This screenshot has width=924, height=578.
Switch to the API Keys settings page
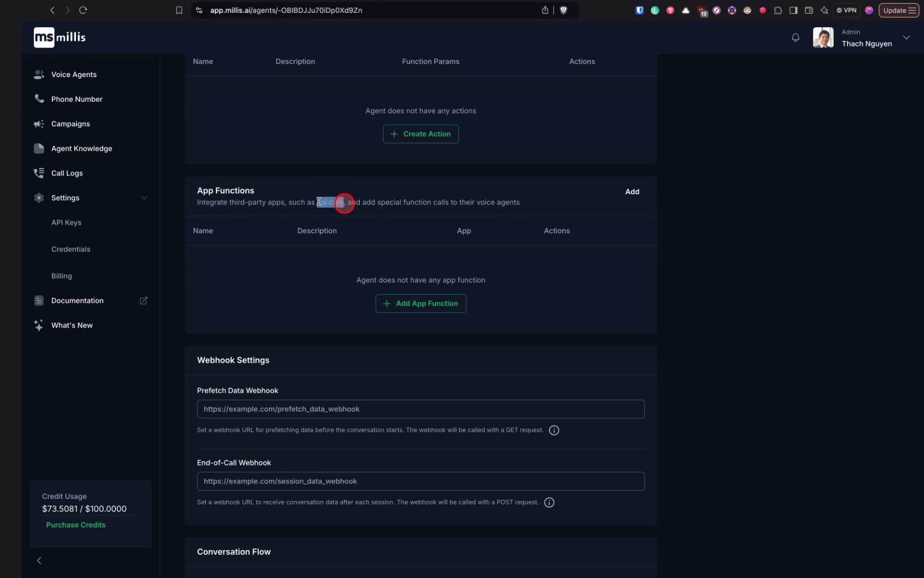tap(66, 222)
